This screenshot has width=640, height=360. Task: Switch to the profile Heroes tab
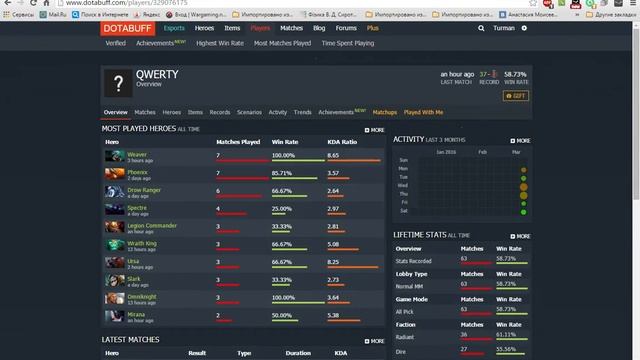coord(171,112)
